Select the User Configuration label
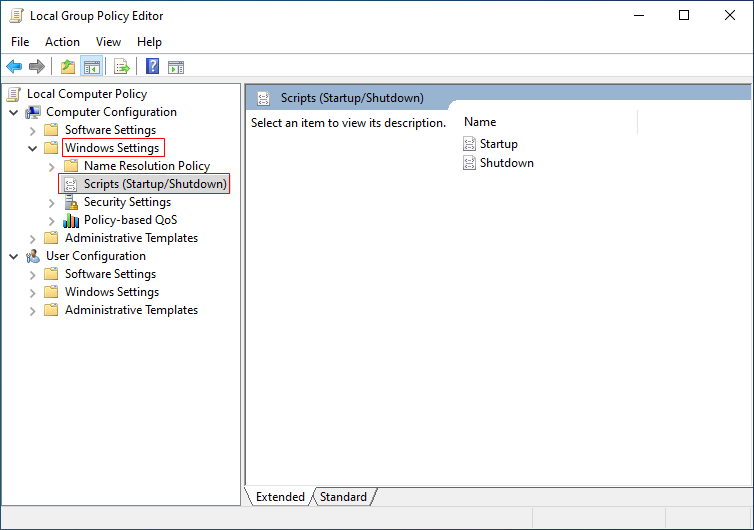The width and height of the screenshot is (754, 530). click(96, 256)
